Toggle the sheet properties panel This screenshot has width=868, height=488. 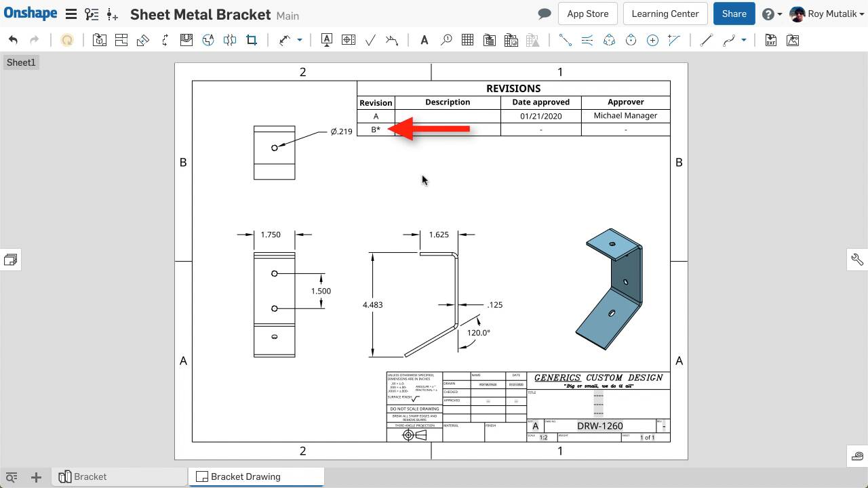pyautogui.click(x=10, y=260)
